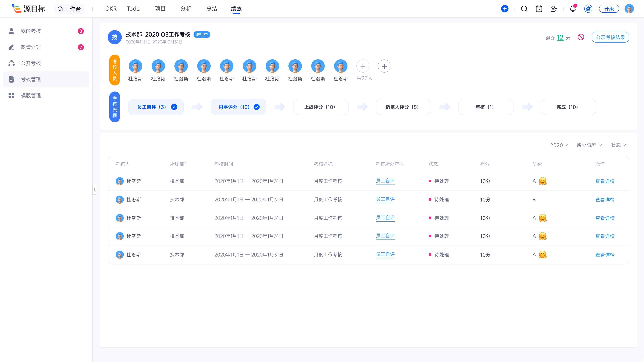Open search with magnifier icon
Image resolution: width=644 pixels, height=362 pixels.
524,9
